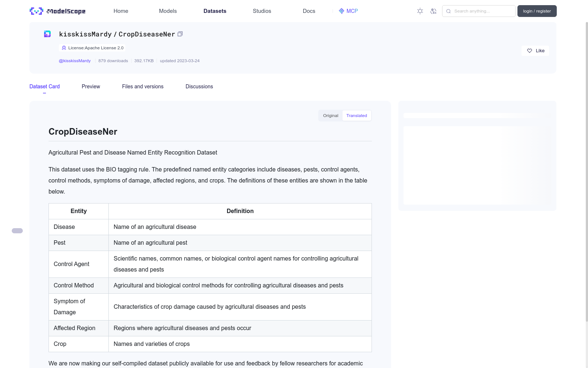Image resolution: width=588 pixels, height=368 pixels.
Task: Click the updated 2023-03-24 text
Action: point(180,61)
